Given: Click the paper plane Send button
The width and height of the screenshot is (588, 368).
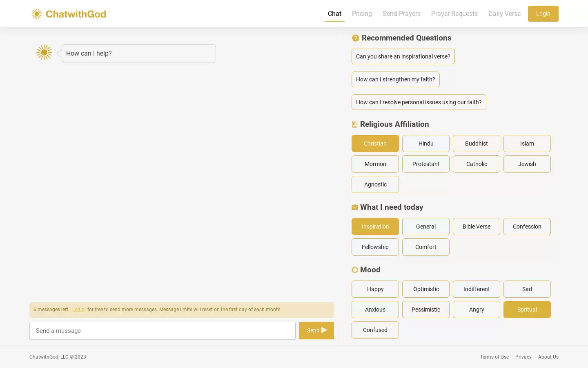Looking at the screenshot, I should pyautogui.click(x=316, y=330).
